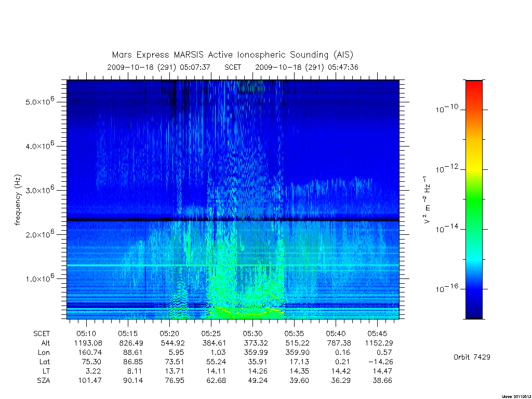The height and width of the screenshot is (399, 532).
Task: Click the 'Alt' row label
Action: 46,343
